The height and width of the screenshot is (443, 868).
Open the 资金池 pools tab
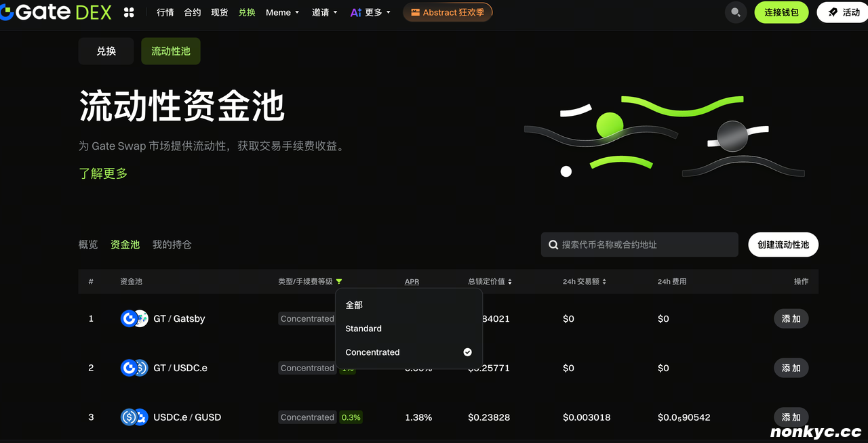(125, 245)
